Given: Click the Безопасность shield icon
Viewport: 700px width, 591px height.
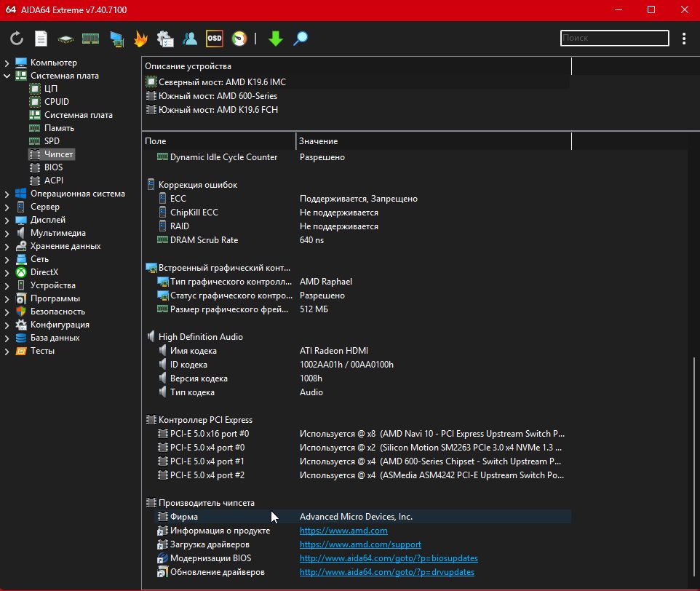Looking at the screenshot, I should tap(21, 311).
